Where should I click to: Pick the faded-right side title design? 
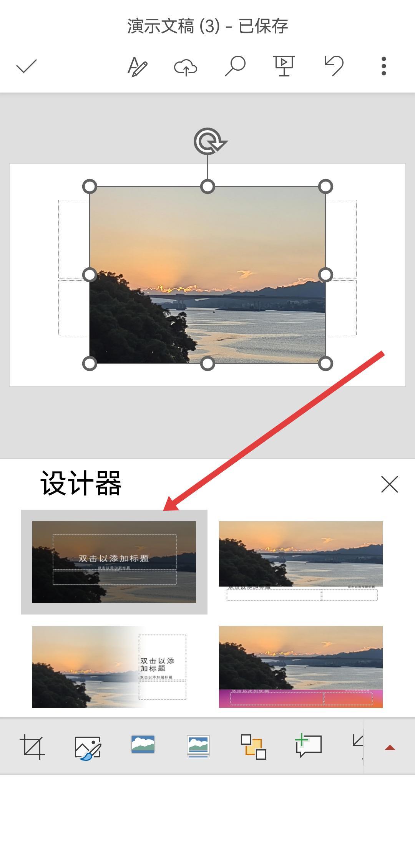pos(114,667)
